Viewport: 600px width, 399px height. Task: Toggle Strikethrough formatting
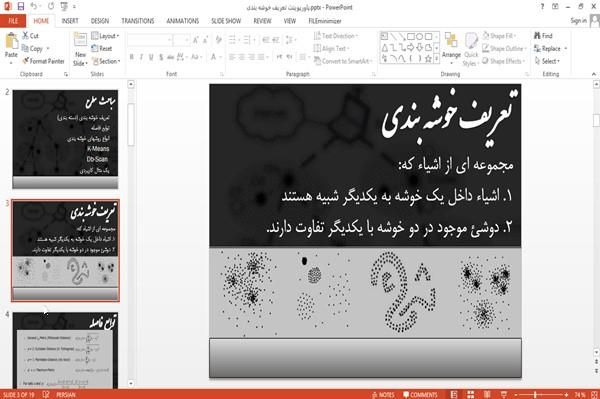coord(171,57)
